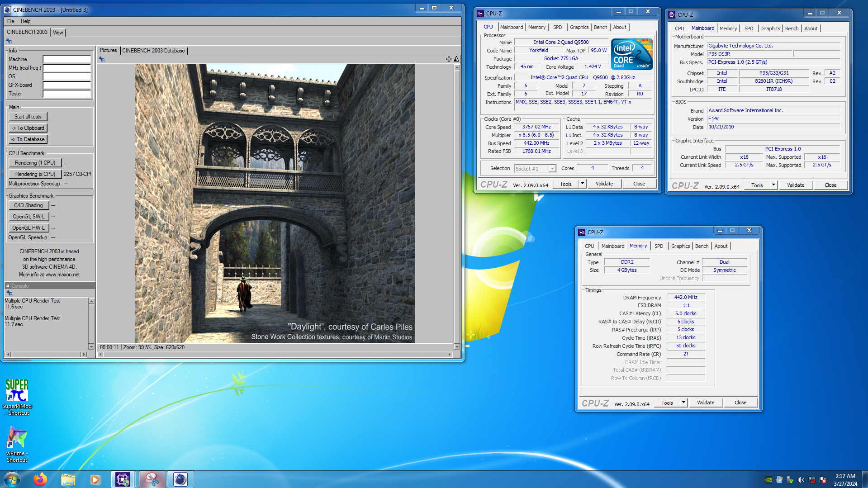Click CINEBENCH window title bar icon

tap(7, 9)
